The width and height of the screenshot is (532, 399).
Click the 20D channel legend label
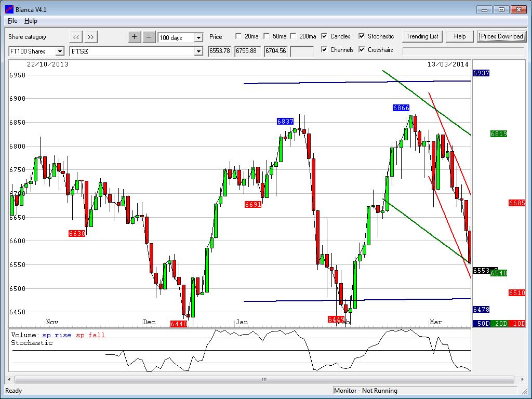pos(499,323)
